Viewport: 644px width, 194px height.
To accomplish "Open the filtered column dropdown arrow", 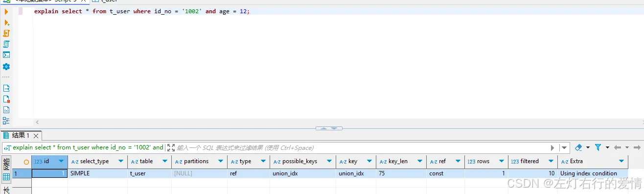I will (x=552, y=161).
